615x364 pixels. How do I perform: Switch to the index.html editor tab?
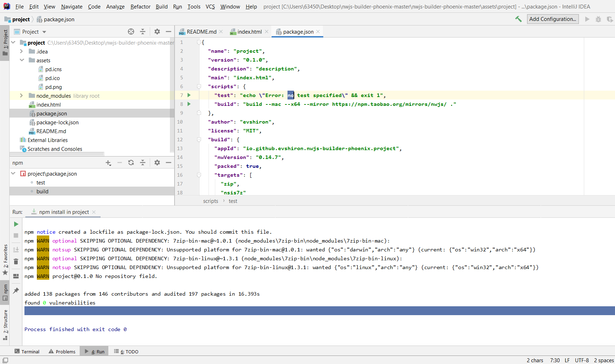pos(249,32)
